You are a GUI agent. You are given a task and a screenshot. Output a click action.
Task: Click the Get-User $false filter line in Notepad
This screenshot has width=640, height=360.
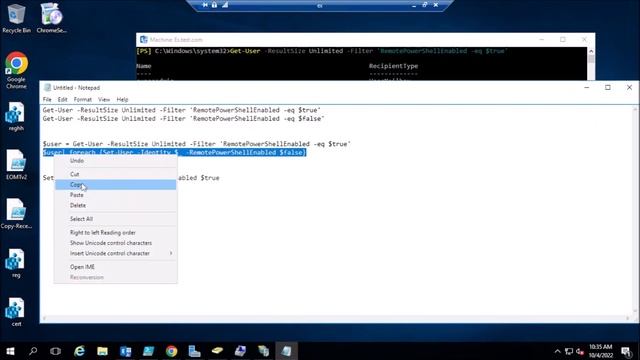[x=183, y=119]
